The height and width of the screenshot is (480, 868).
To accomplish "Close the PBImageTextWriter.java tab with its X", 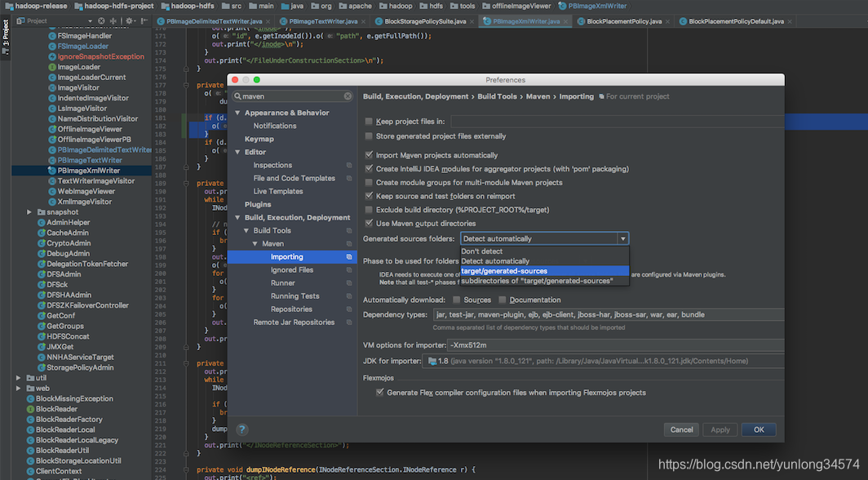I will 363,21.
